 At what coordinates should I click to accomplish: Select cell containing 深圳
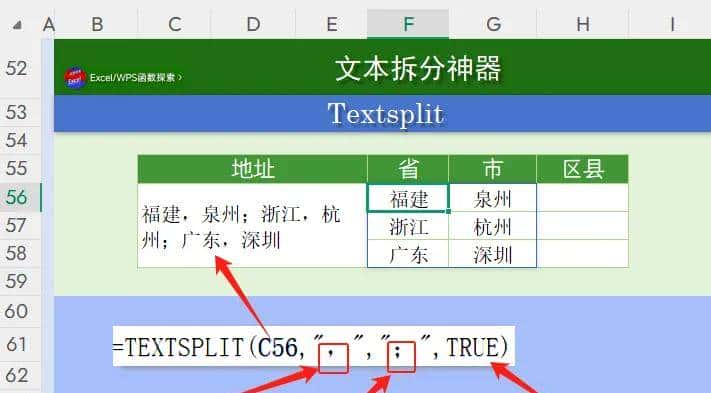click(493, 254)
